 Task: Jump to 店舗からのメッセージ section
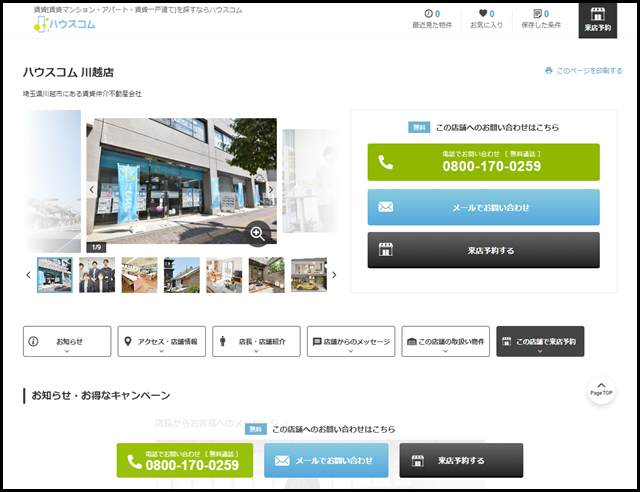click(351, 341)
